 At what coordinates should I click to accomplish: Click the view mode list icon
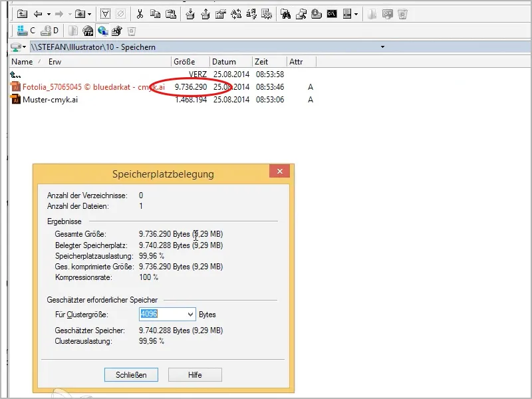(347, 14)
